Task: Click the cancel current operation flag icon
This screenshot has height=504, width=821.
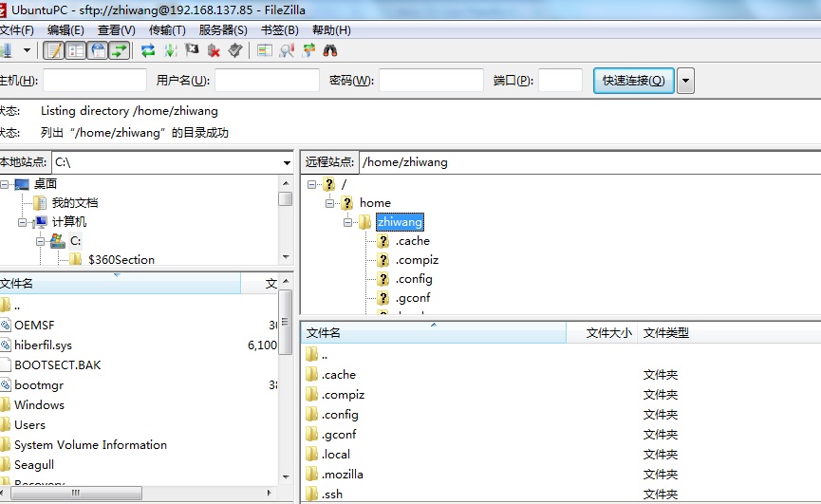Action: 192,50
